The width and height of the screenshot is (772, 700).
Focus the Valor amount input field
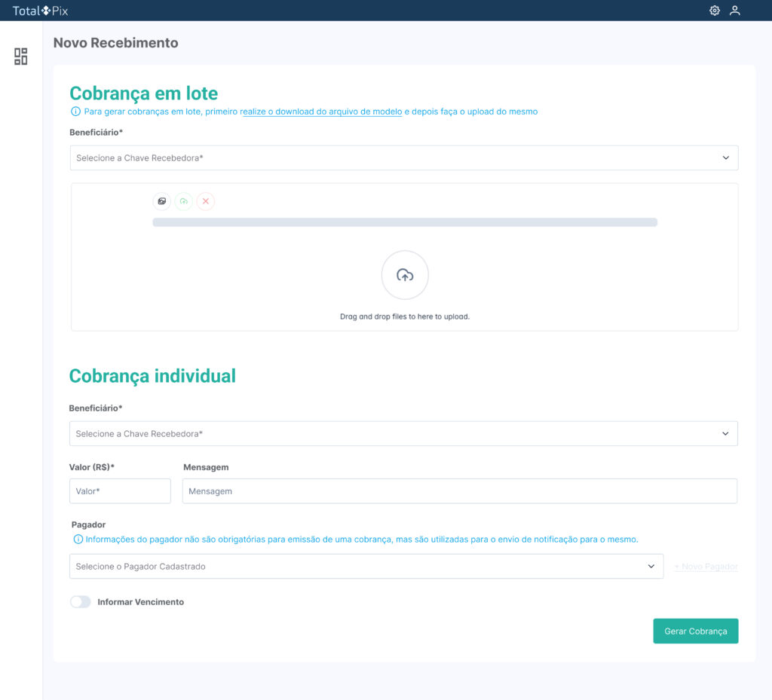pos(120,491)
